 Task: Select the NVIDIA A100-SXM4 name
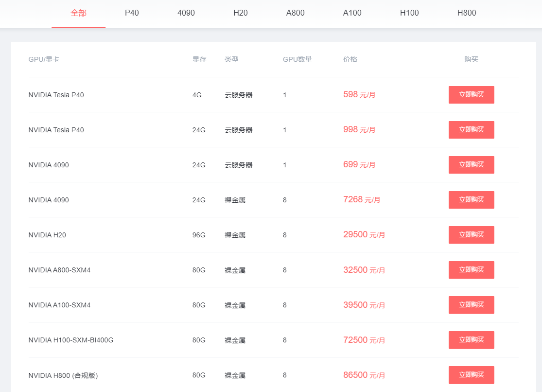click(59, 305)
